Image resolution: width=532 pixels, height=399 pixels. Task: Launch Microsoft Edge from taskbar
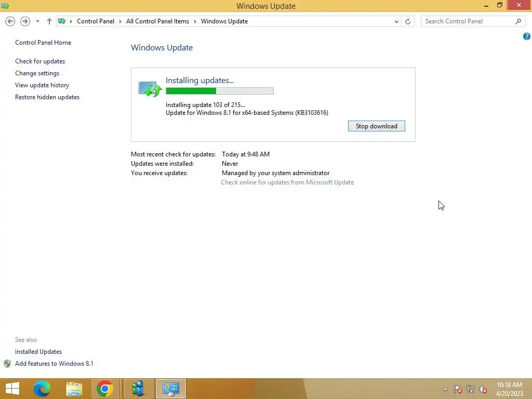[x=42, y=389]
